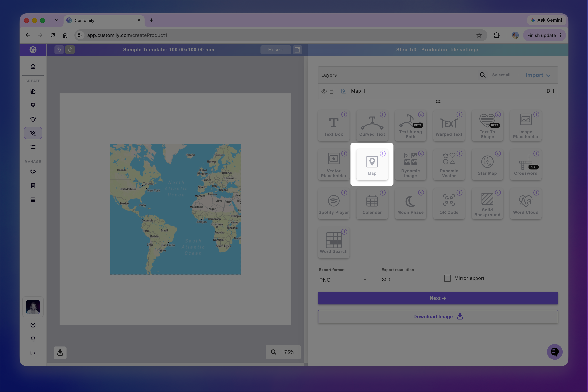Add a QR Code element
This screenshot has height=392, width=588.
tap(449, 203)
